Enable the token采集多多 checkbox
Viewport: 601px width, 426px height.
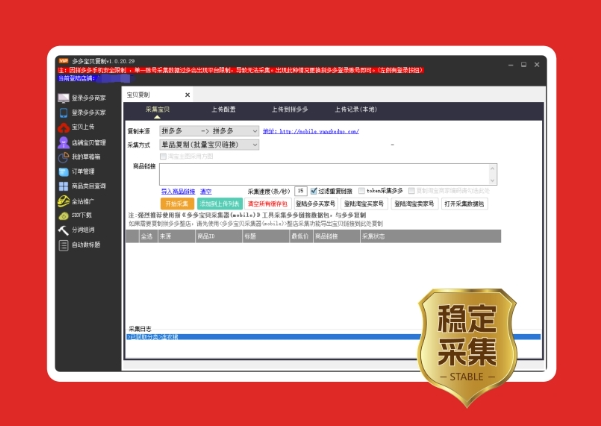[x=361, y=191]
